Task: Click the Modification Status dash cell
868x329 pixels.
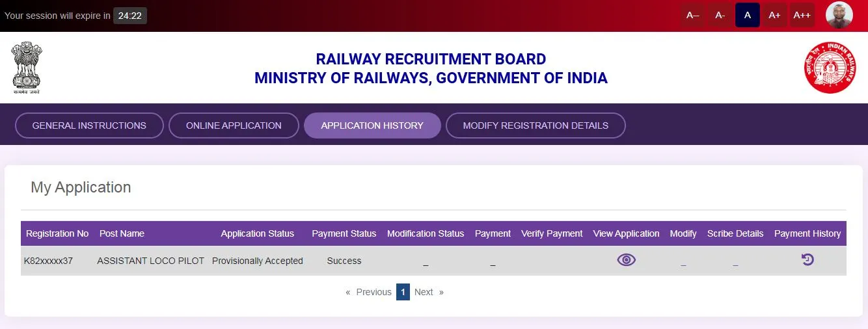Action: point(426,263)
